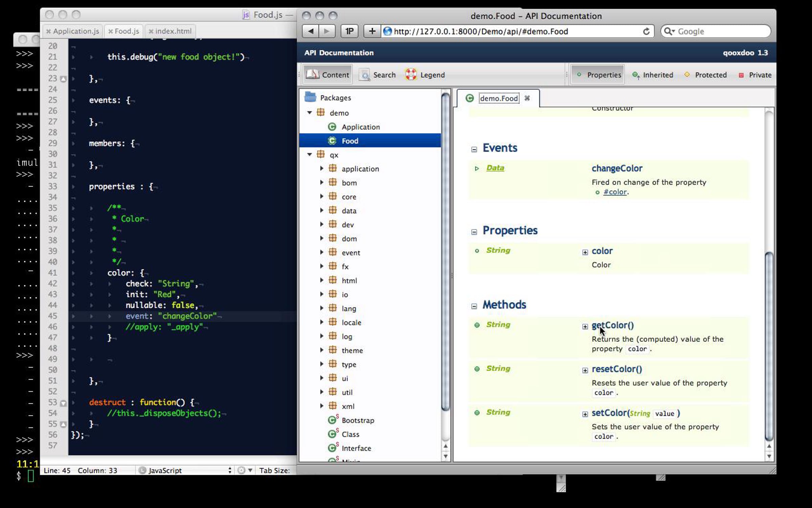
Task: Click the plus add bookmark button
Action: coord(372,31)
